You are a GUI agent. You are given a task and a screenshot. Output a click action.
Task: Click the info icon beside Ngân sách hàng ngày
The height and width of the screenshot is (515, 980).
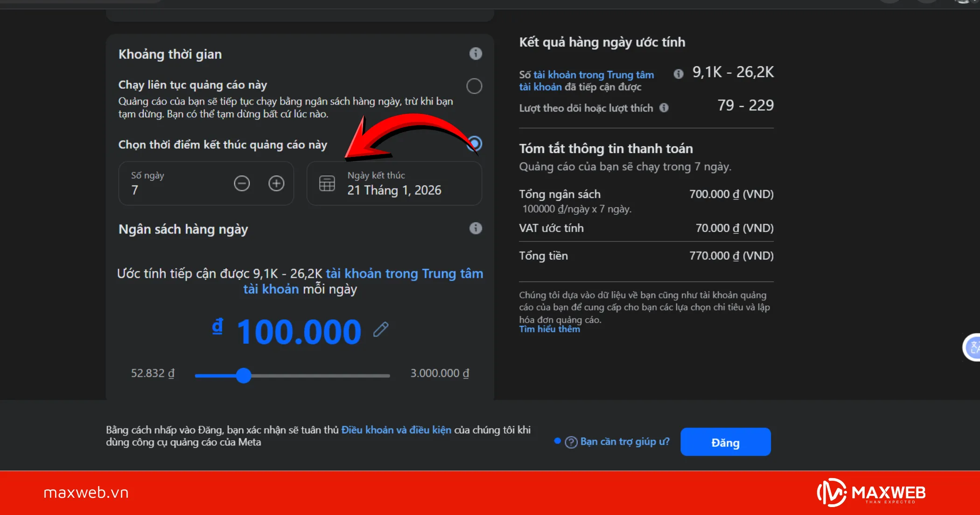(476, 228)
